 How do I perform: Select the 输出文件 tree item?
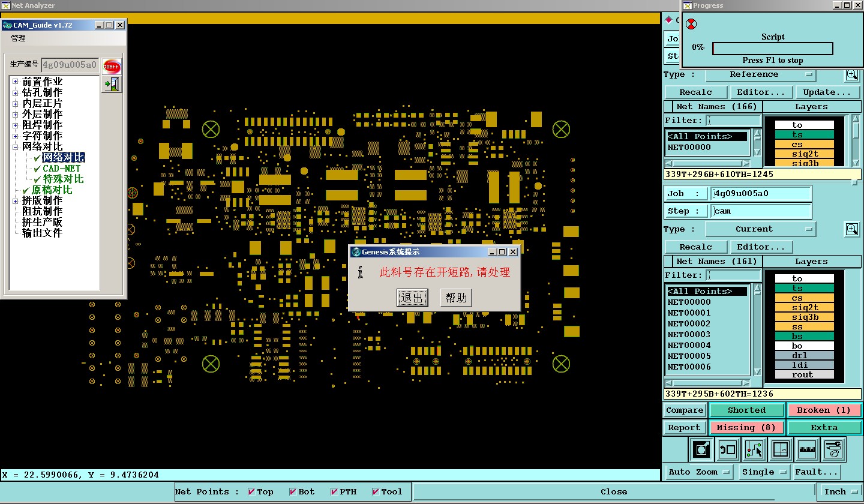click(42, 233)
